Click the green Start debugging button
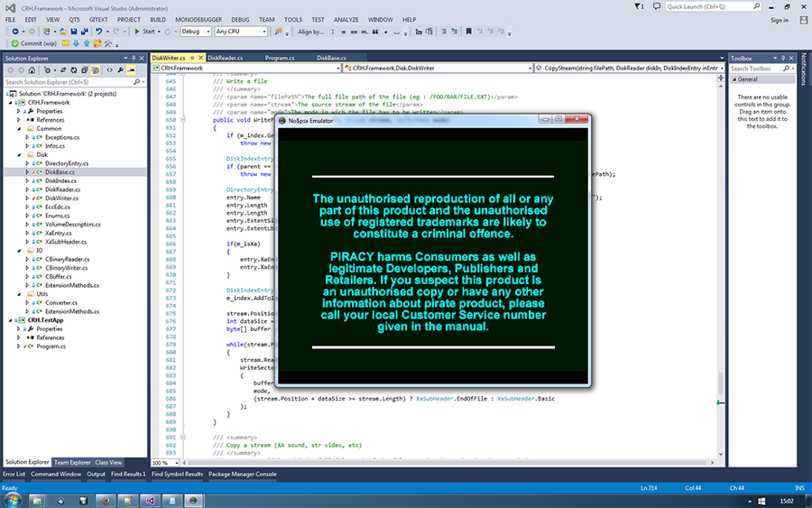 point(144,32)
